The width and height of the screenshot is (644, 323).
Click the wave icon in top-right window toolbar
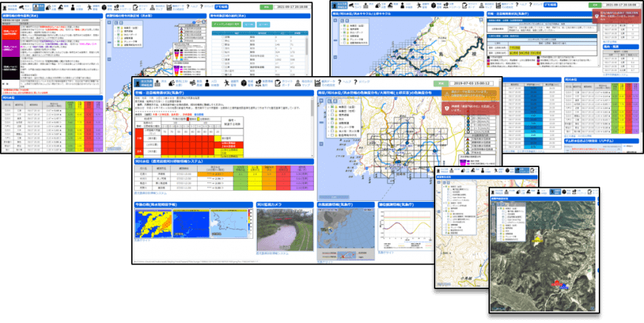(x=390, y=5)
